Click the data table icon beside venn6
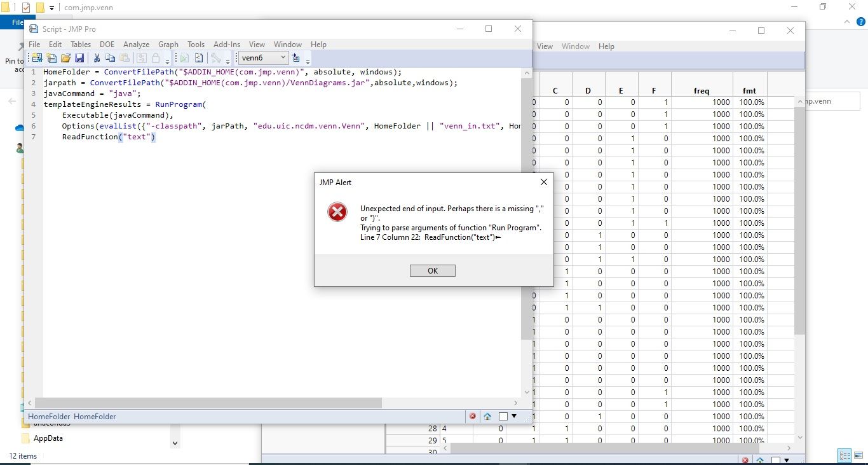This screenshot has width=868, height=465. 295,58
